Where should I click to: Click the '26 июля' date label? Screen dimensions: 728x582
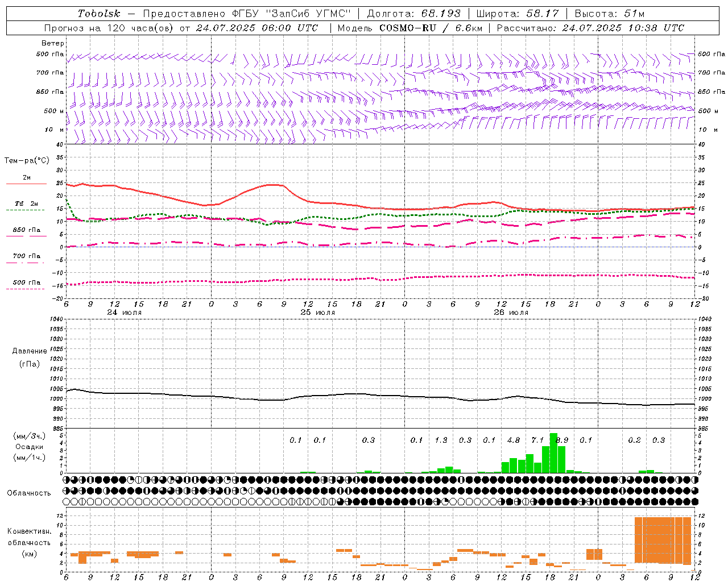coord(511,313)
